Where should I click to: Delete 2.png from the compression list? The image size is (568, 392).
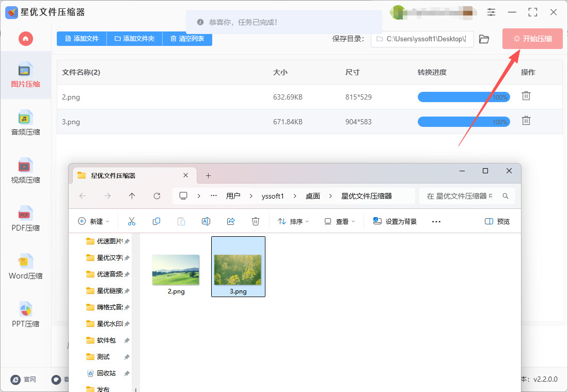tap(526, 96)
